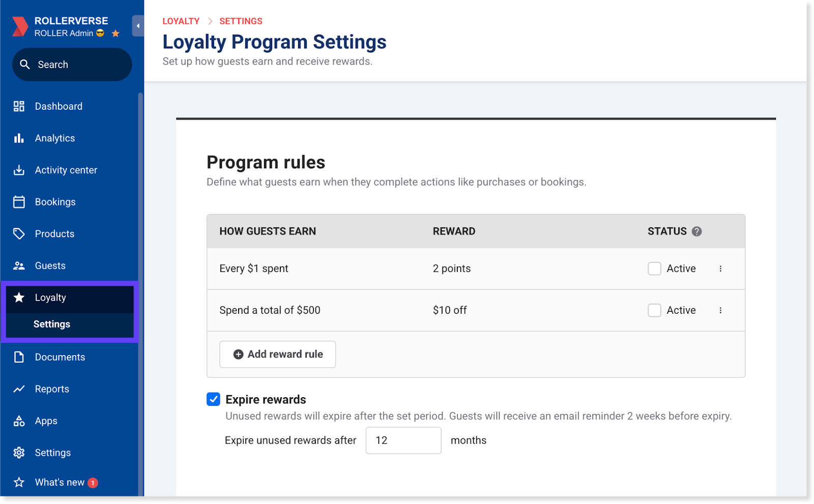Click the Add reward rule button
This screenshot has width=814, height=504.
(277, 354)
